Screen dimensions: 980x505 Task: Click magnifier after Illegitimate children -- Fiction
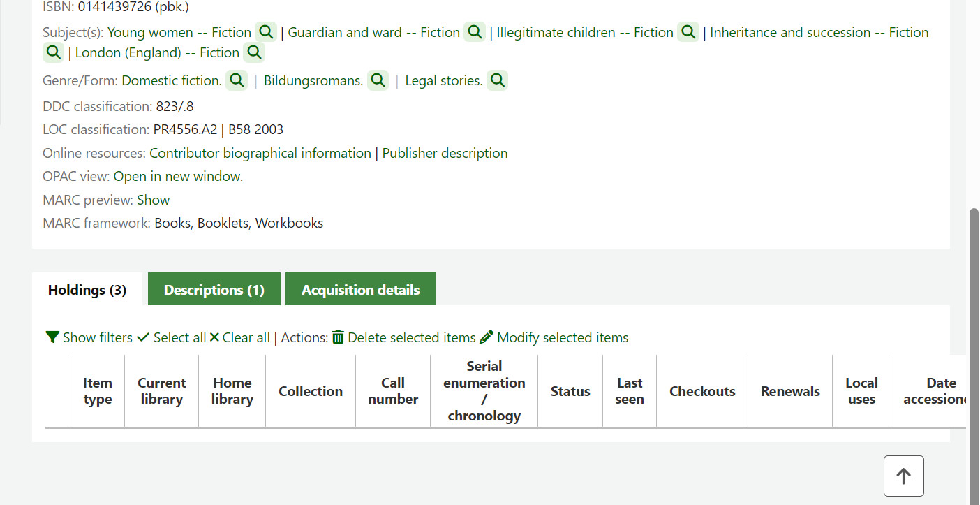[x=688, y=32]
